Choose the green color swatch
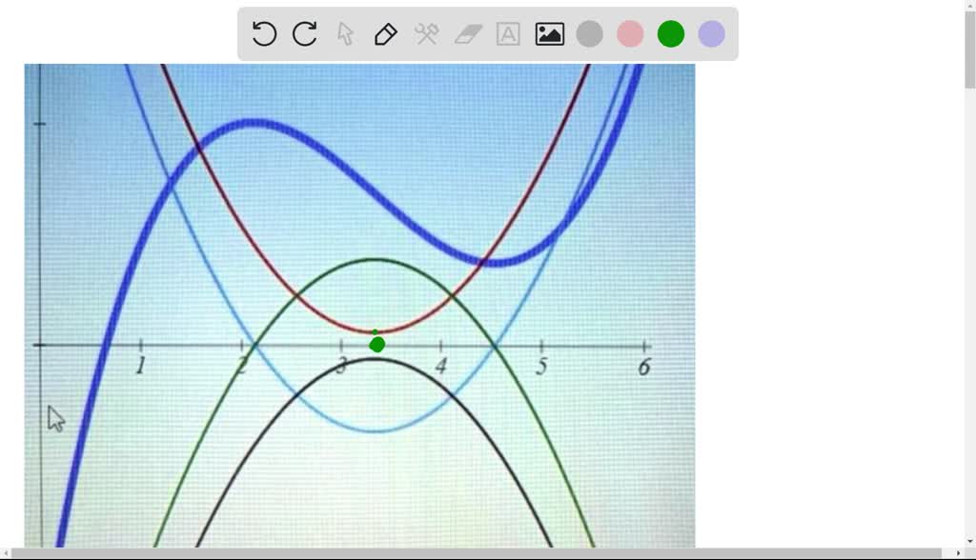 671,33
